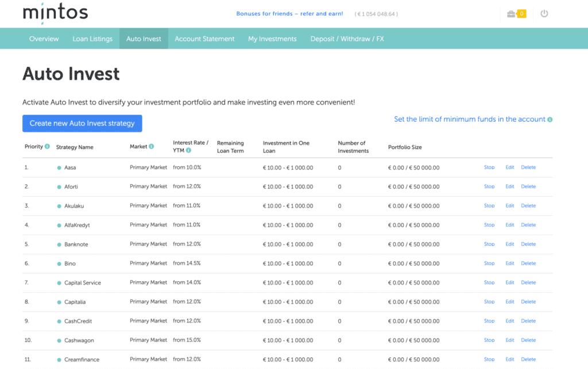This screenshot has height=369, width=588.
Task: Click the Number of Investments header
Action: coord(353,147)
